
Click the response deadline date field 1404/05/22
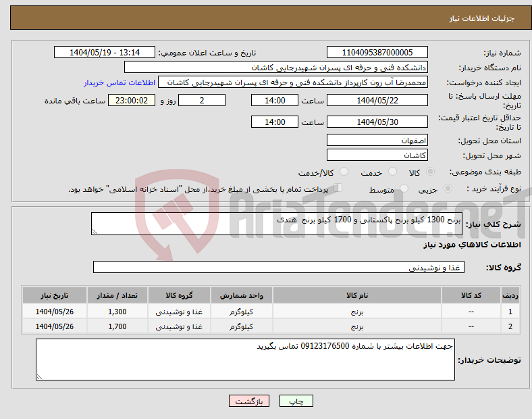(377, 100)
